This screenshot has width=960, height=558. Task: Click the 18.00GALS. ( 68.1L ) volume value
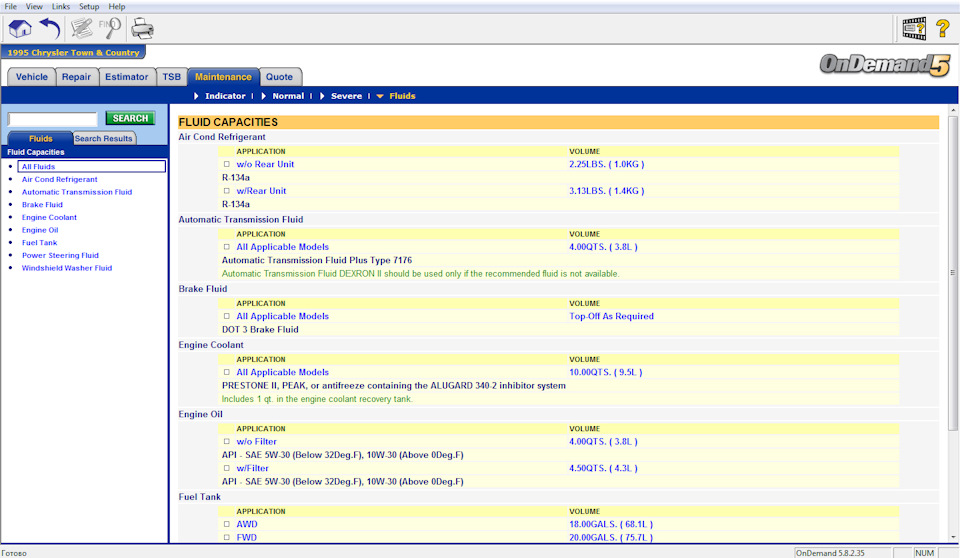[x=611, y=524]
